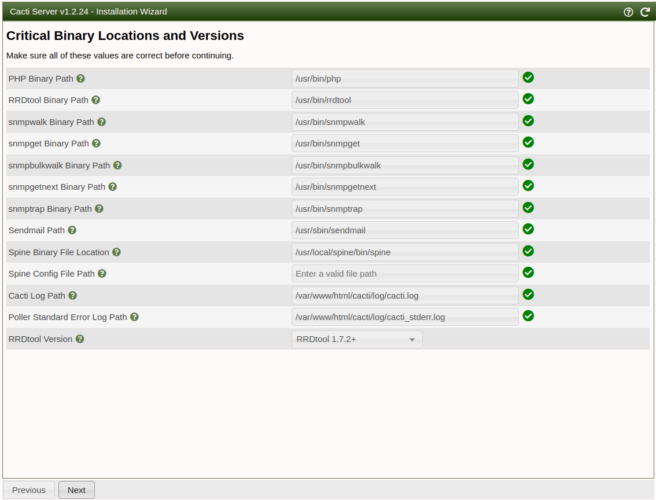Show help for snmpbulkwalk Binary Path

coord(118,165)
